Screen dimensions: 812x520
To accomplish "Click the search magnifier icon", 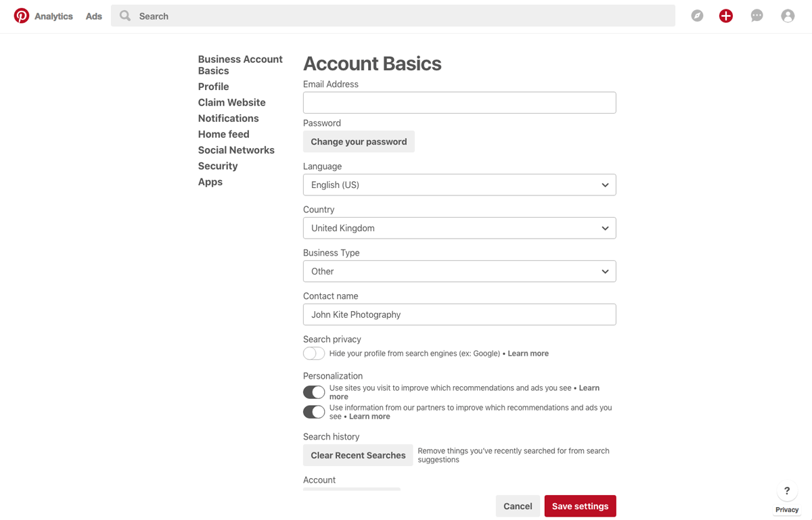I will 125,16.
